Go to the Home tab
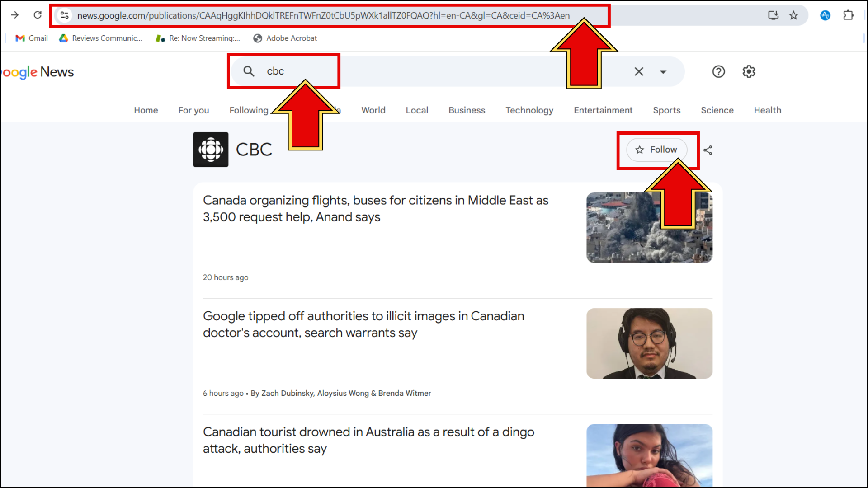 pyautogui.click(x=146, y=110)
